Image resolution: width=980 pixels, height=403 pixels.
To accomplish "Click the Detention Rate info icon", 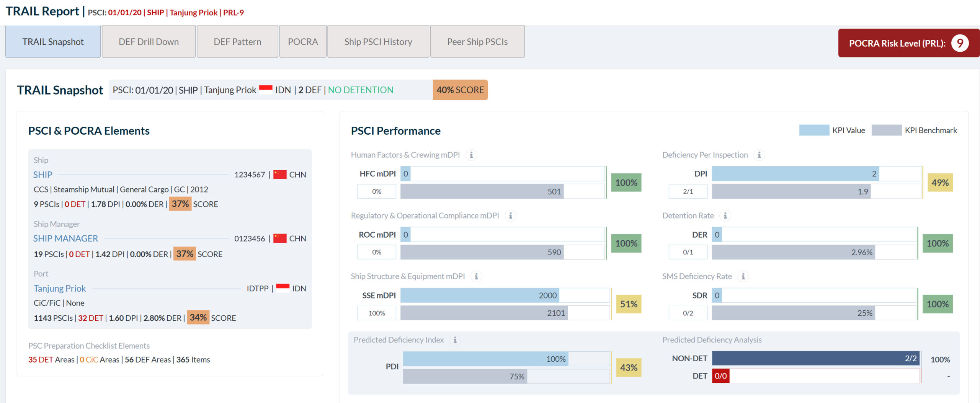I will [x=725, y=216].
